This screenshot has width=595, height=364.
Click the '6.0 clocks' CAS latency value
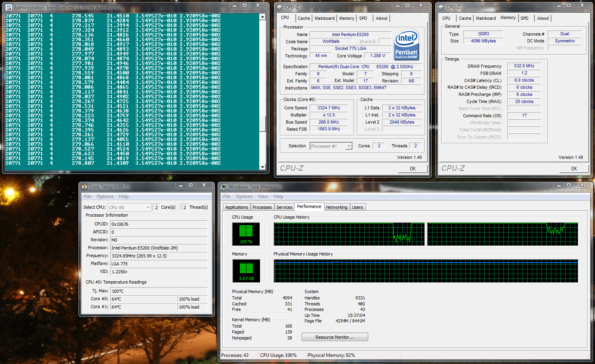pyautogui.click(x=524, y=80)
